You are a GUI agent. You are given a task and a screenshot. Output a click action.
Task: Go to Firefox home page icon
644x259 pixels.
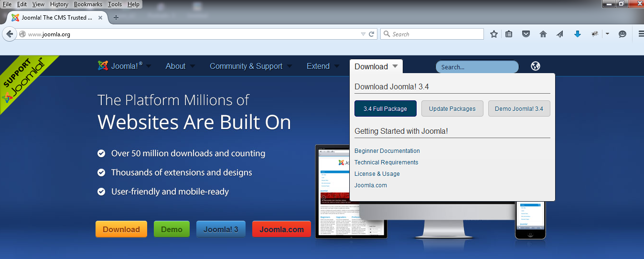pyautogui.click(x=543, y=34)
